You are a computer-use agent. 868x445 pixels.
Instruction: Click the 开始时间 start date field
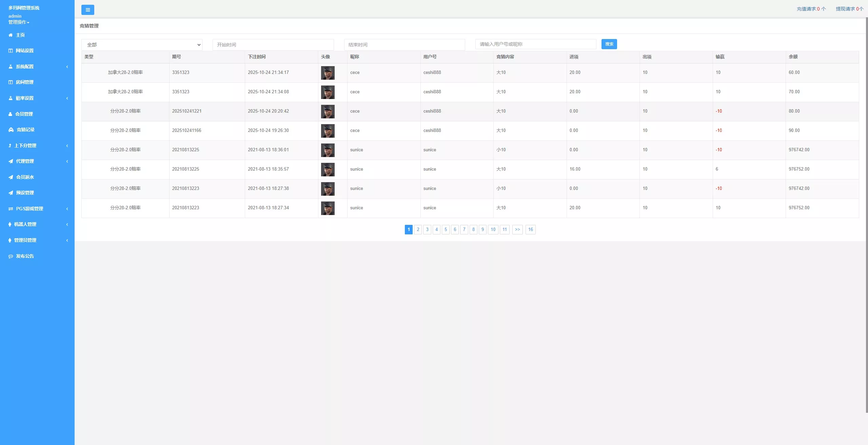(273, 45)
